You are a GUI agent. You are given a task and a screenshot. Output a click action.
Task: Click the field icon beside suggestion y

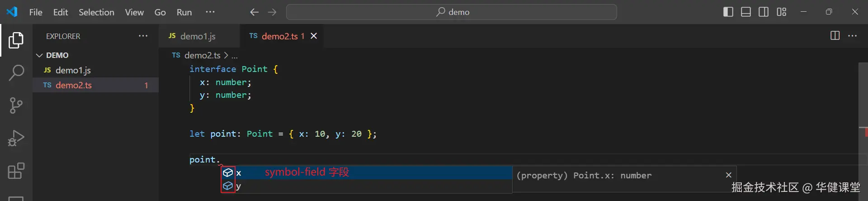click(x=228, y=186)
